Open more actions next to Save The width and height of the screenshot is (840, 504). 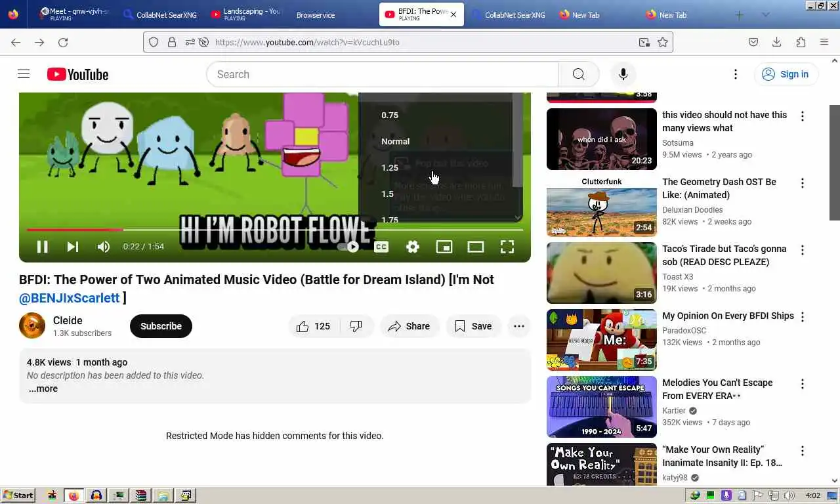coord(518,326)
